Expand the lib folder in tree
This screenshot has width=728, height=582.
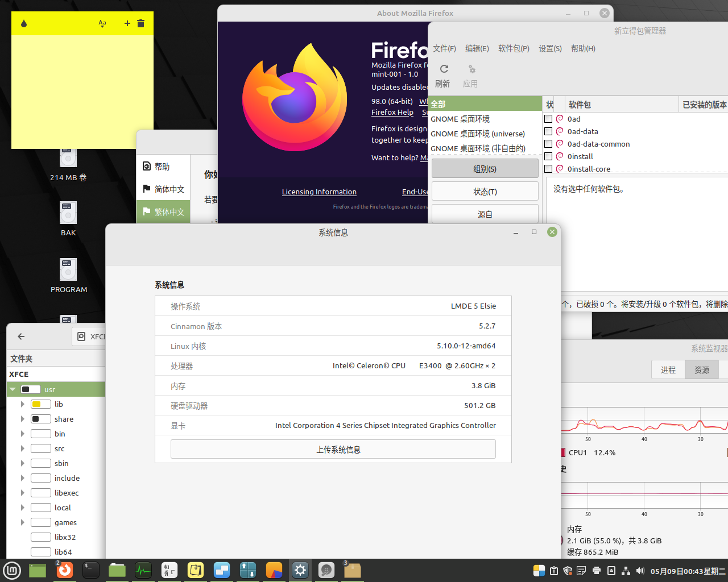[x=22, y=404]
